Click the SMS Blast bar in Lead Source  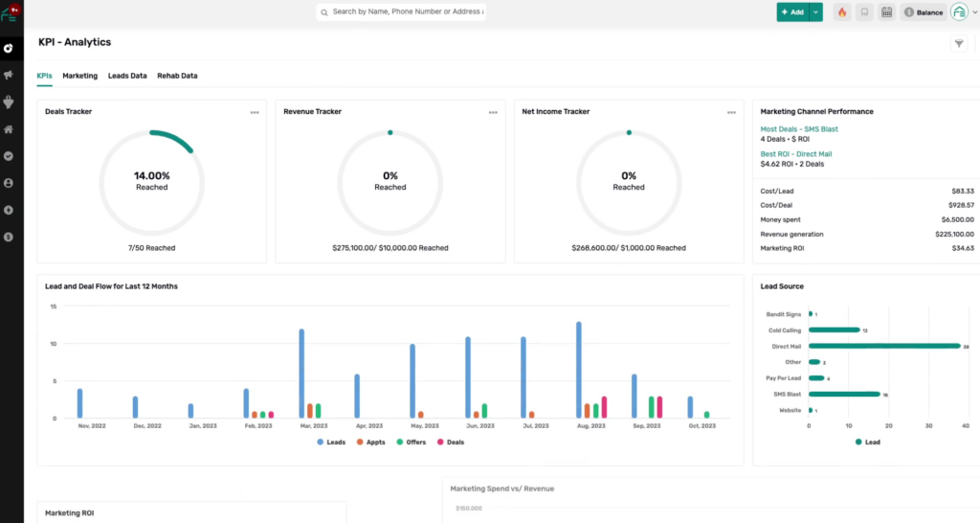pos(844,394)
